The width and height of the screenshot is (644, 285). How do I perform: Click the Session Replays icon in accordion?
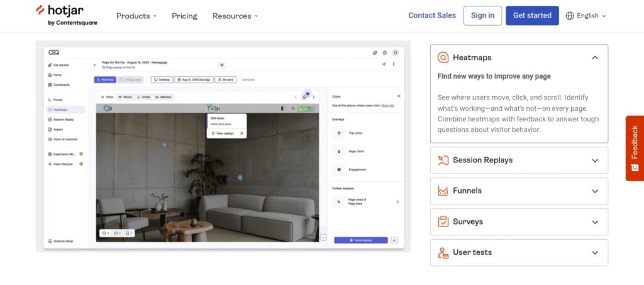coord(443,160)
